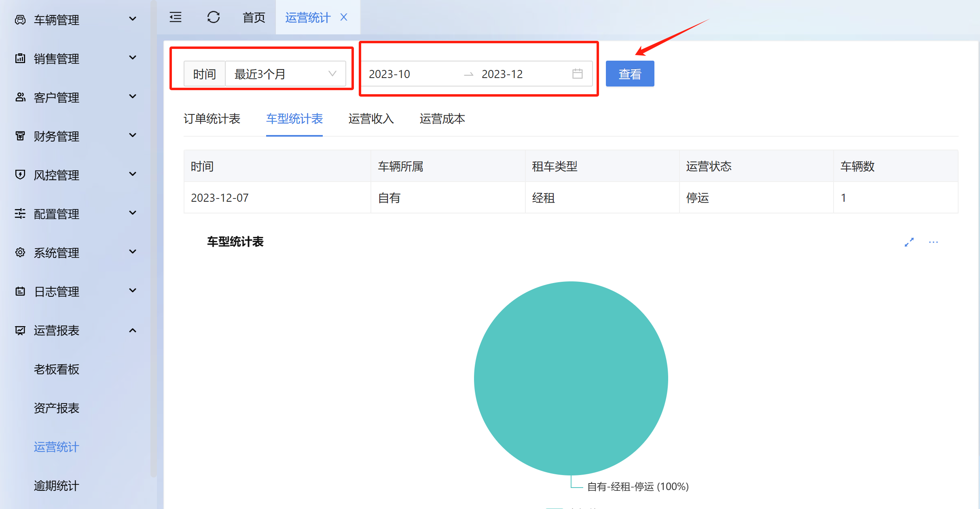
Task: Click the chart fullscreen expand icon
Action: [x=909, y=242]
